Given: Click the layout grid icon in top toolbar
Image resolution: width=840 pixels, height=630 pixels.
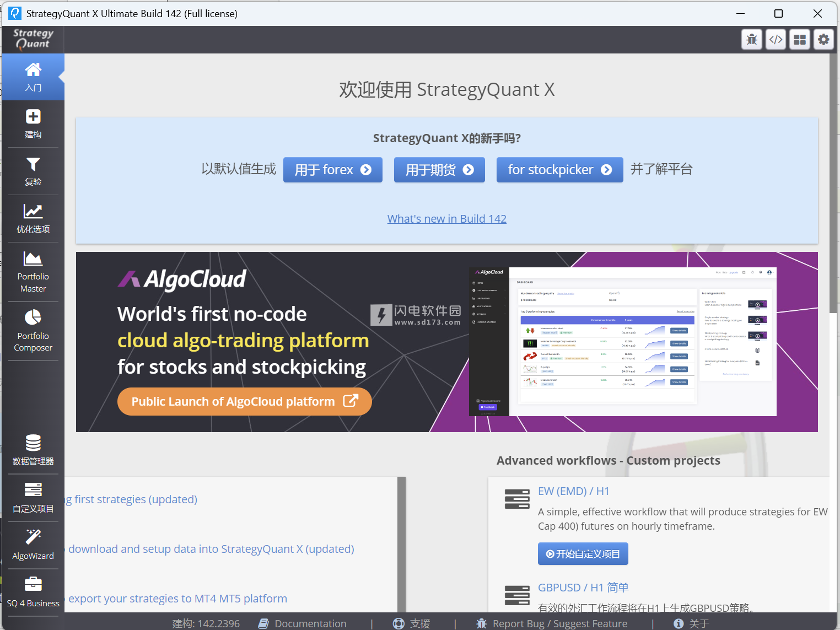Looking at the screenshot, I should click(x=800, y=39).
